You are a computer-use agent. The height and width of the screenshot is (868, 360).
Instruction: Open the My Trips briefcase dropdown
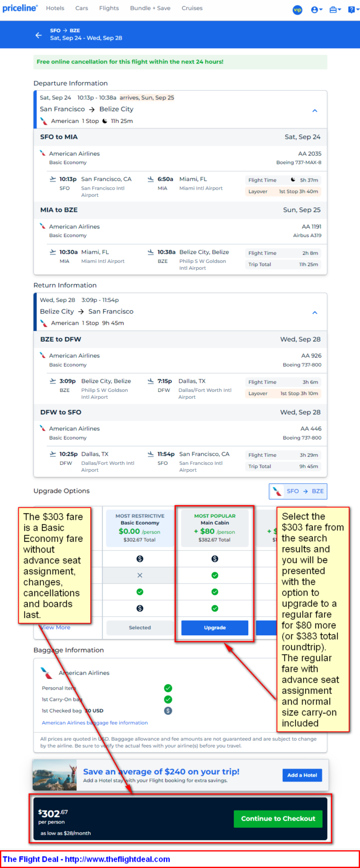tap(335, 10)
